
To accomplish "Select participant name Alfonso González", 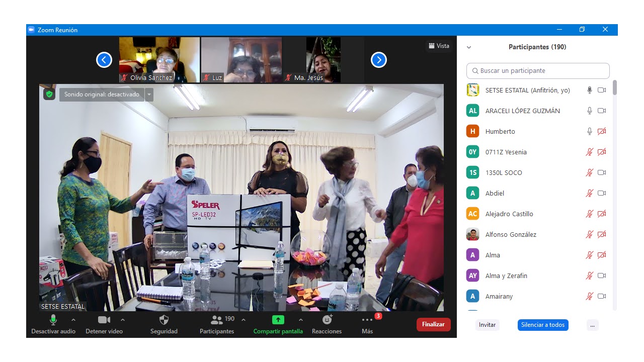I will pos(511,234).
